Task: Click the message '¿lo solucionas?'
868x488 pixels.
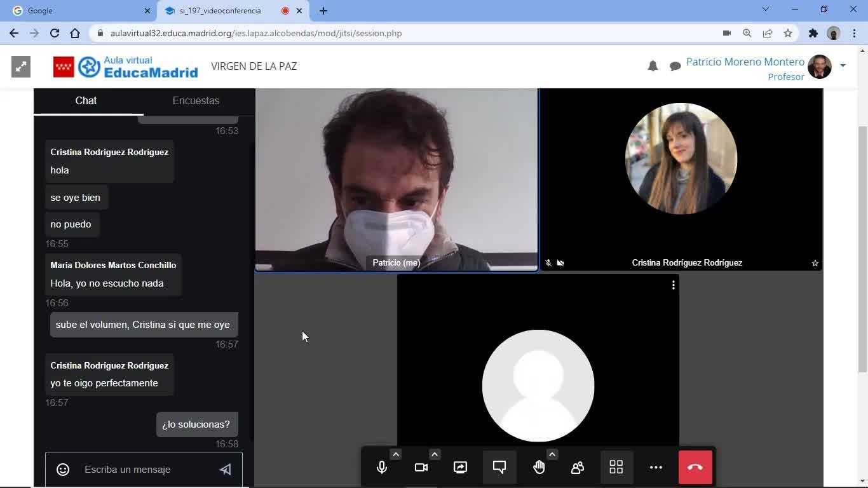Action: coord(197,424)
